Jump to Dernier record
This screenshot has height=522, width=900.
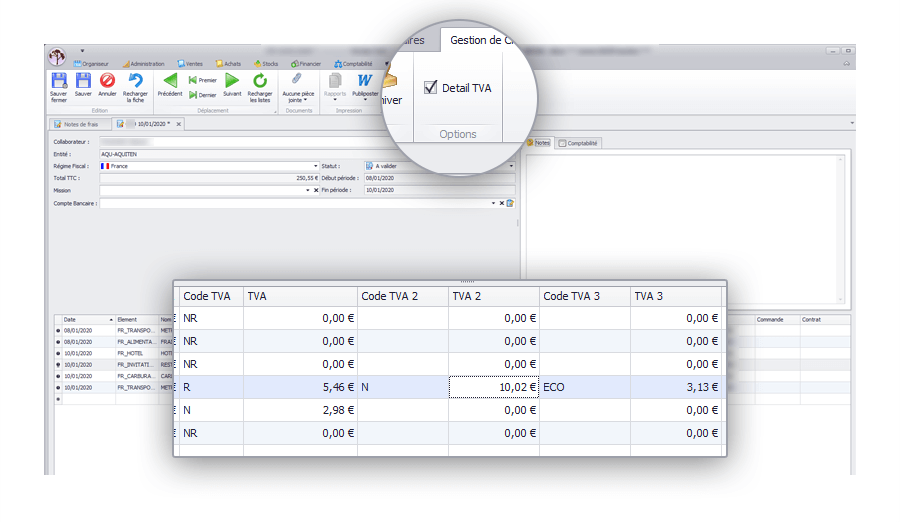202,94
